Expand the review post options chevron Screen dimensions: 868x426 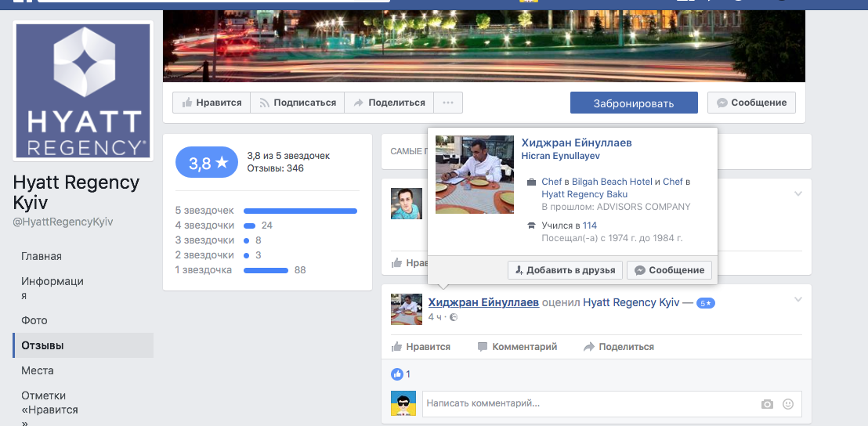point(798,299)
